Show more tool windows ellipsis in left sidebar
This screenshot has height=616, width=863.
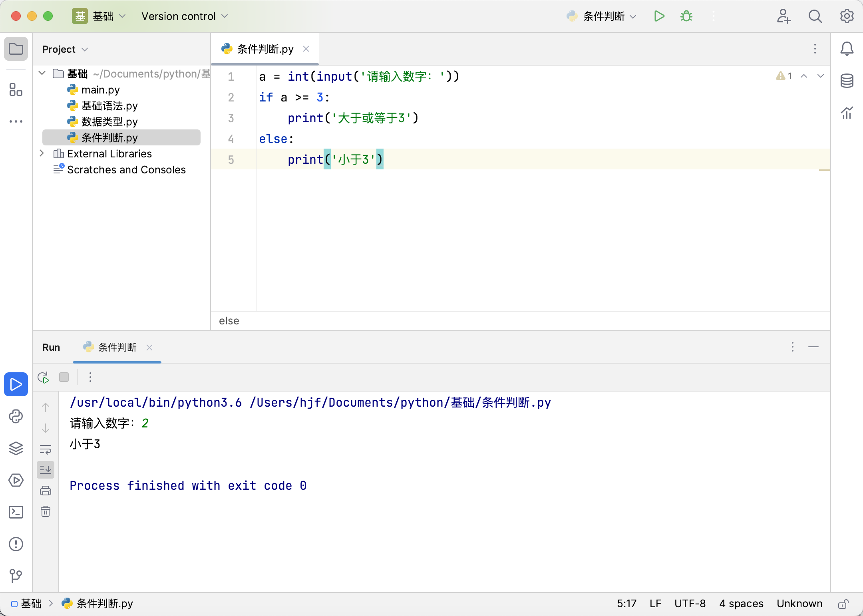16,121
